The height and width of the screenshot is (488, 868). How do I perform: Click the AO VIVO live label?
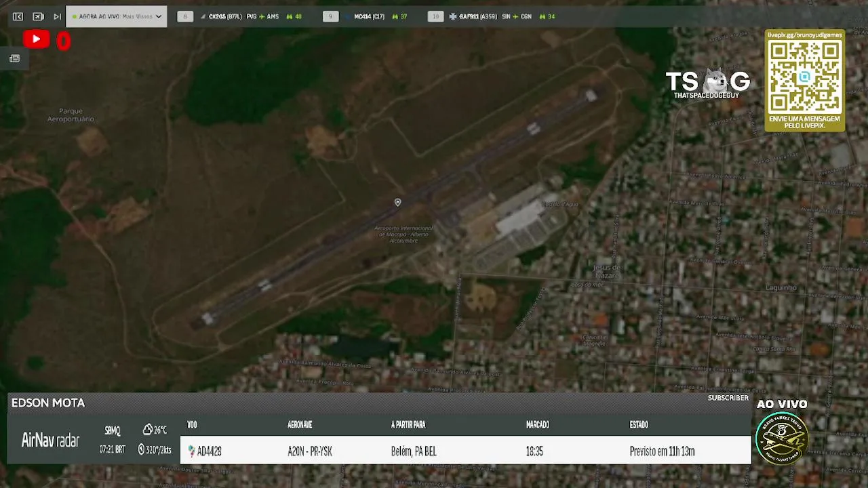(x=782, y=404)
